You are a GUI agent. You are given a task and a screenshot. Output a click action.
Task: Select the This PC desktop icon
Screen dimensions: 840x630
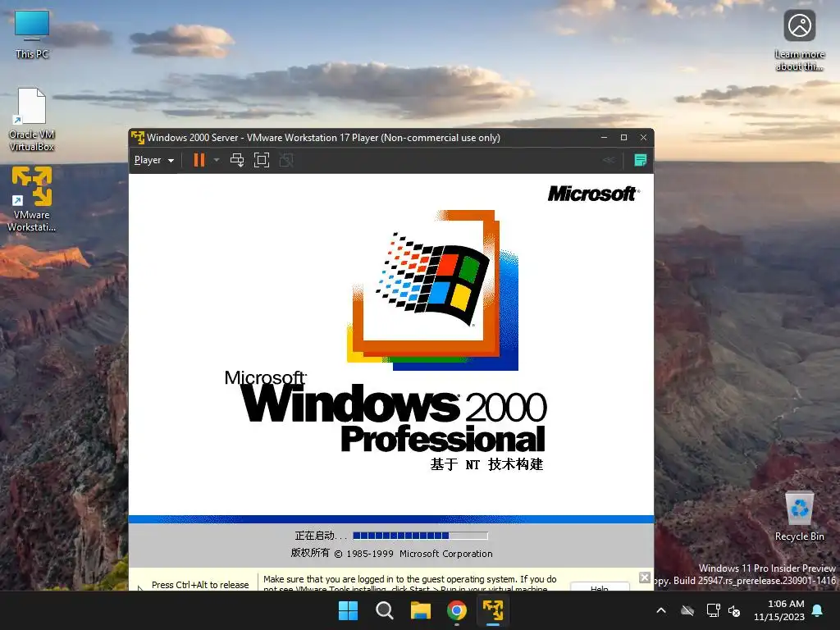[x=32, y=34]
